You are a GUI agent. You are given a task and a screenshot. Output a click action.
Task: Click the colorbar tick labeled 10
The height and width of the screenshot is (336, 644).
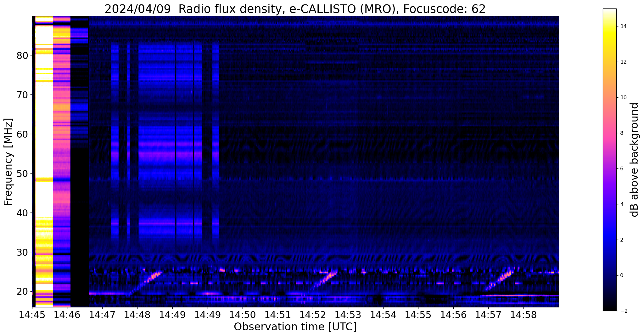[623, 98]
